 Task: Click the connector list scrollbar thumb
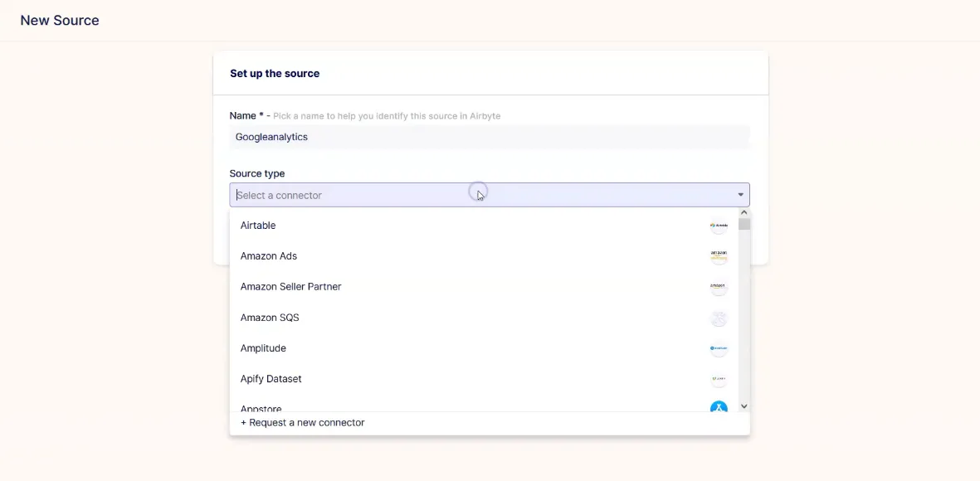coord(744,224)
